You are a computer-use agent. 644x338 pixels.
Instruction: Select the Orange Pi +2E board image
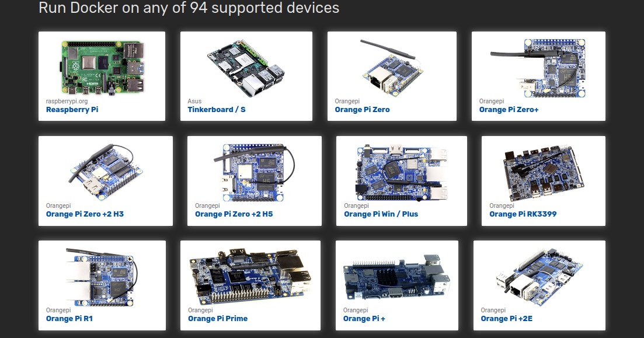coord(539,276)
